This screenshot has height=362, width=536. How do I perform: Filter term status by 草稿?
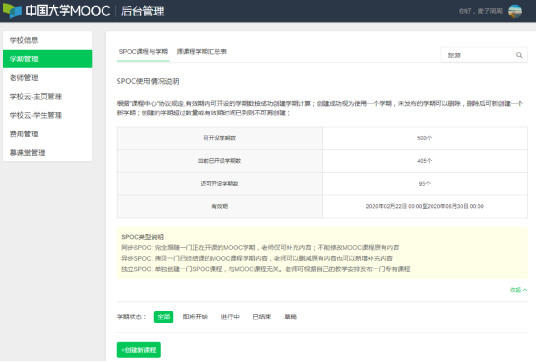coord(291,317)
